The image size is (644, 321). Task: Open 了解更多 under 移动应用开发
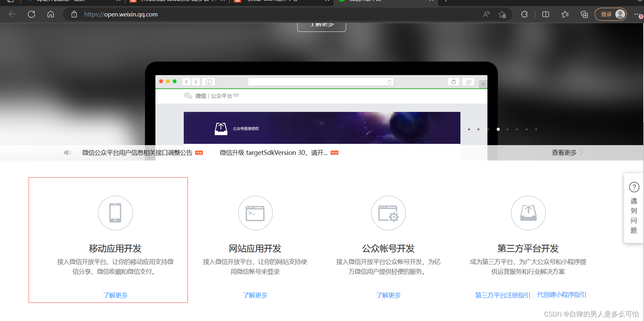[115, 295]
